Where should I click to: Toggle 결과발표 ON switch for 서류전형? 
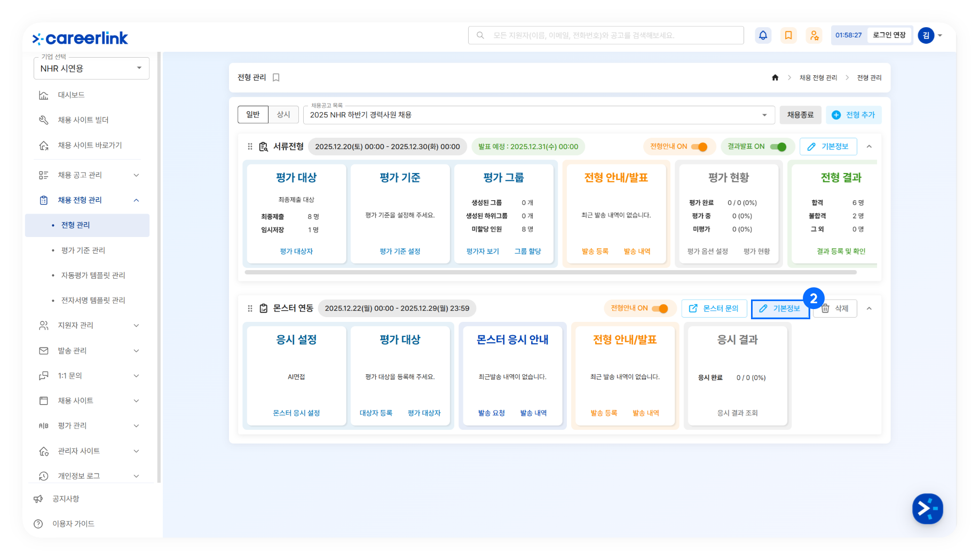coord(778,147)
